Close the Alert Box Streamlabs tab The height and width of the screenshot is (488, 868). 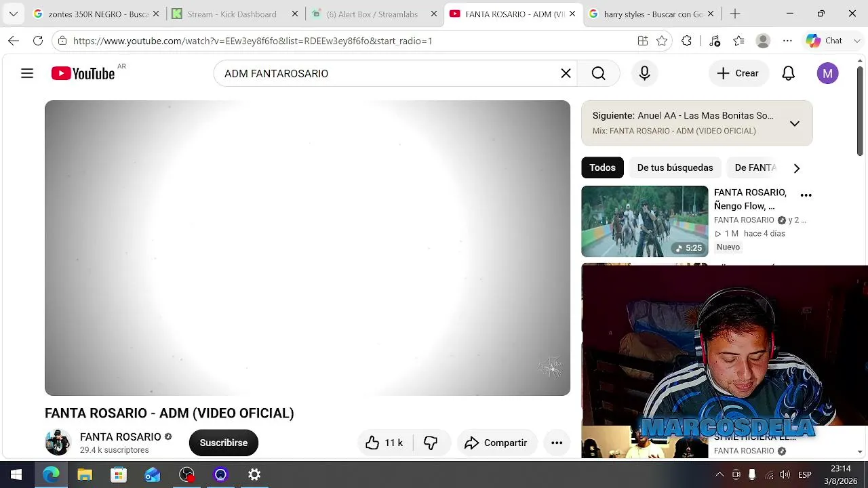coord(434,14)
